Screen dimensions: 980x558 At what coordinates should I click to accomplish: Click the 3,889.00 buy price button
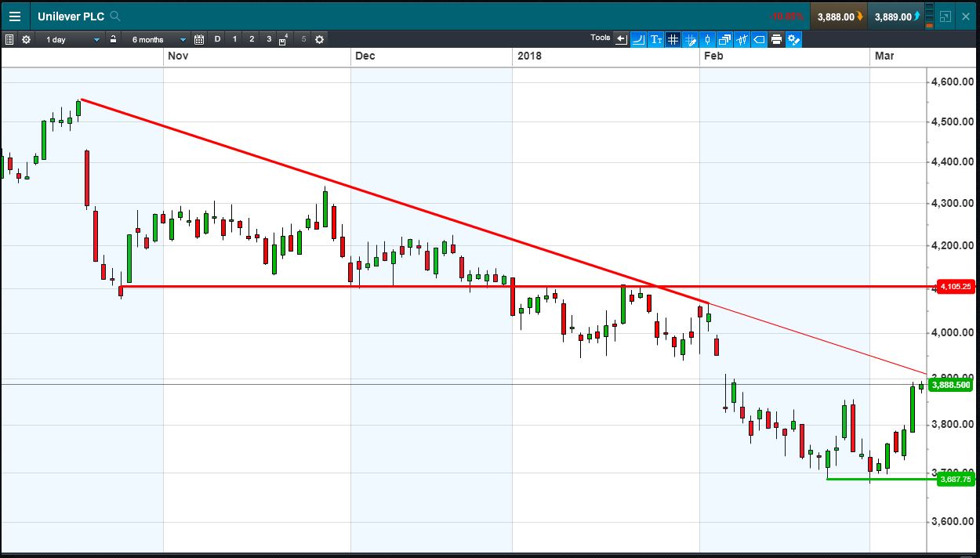click(896, 16)
